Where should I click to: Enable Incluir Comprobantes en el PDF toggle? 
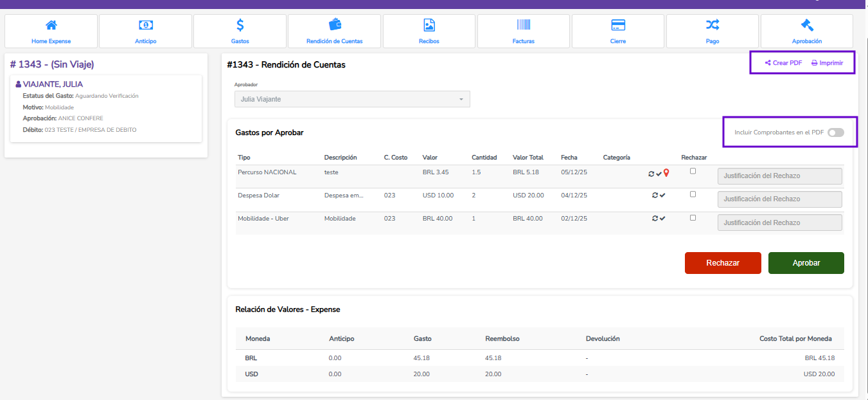click(x=835, y=132)
